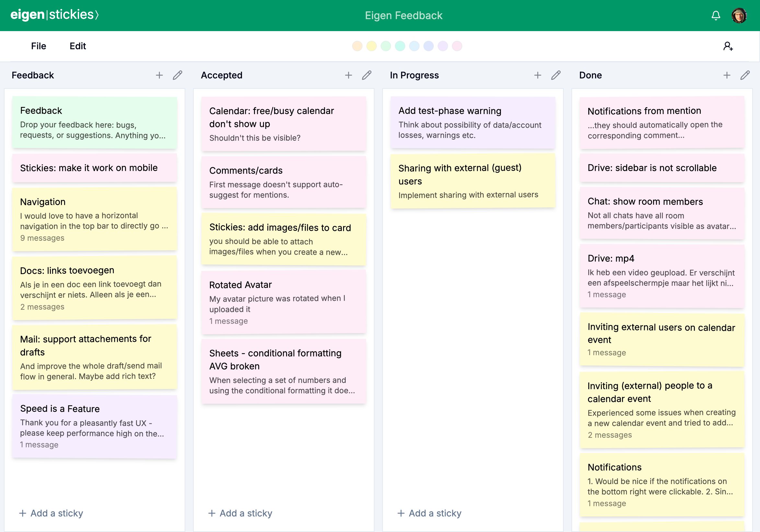Image resolution: width=760 pixels, height=532 pixels.
Task: Open the user profile avatar
Action: 739,15
